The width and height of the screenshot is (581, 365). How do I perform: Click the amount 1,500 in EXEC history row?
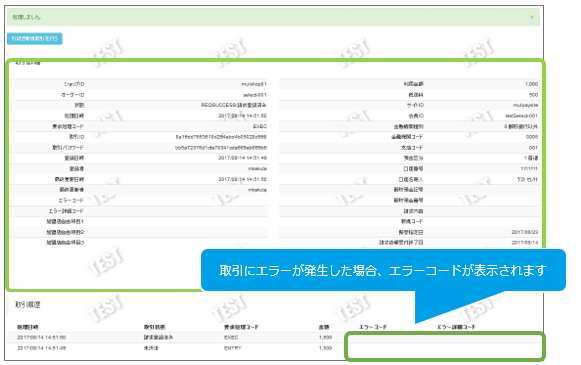point(325,338)
